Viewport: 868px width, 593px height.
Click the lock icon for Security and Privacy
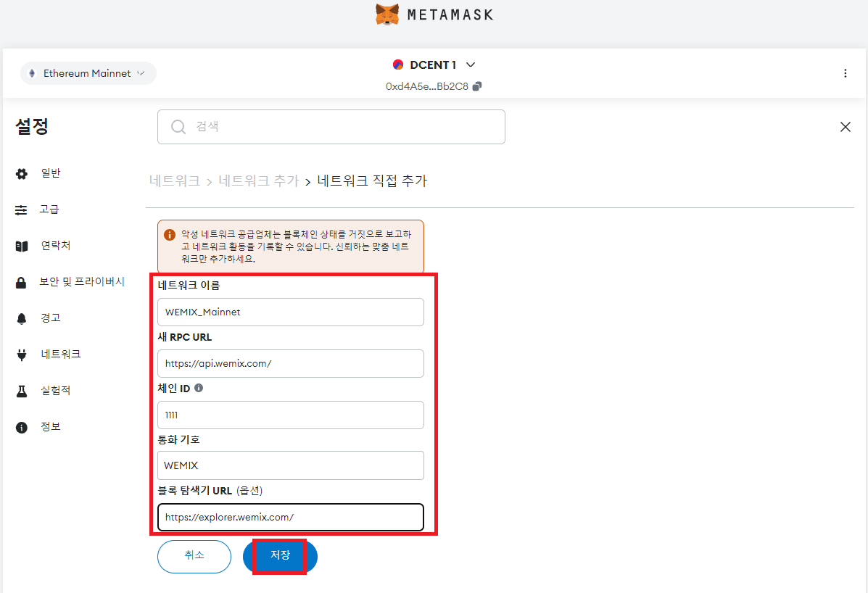pyautogui.click(x=21, y=282)
